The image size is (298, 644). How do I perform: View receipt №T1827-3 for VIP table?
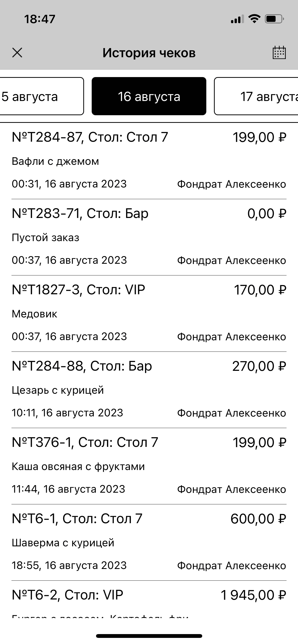78,290
